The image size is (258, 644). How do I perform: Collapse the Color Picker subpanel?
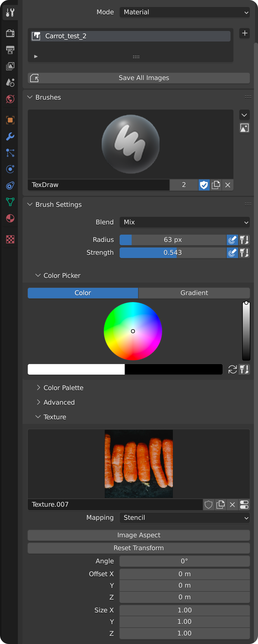tap(38, 276)
